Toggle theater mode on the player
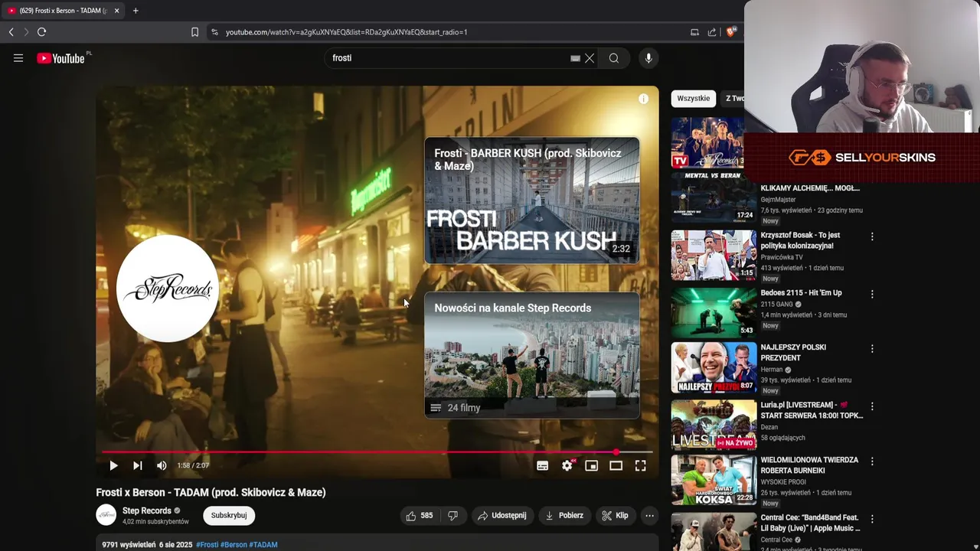The width and height of the screenshot is (980, 551). click(616, 465)
